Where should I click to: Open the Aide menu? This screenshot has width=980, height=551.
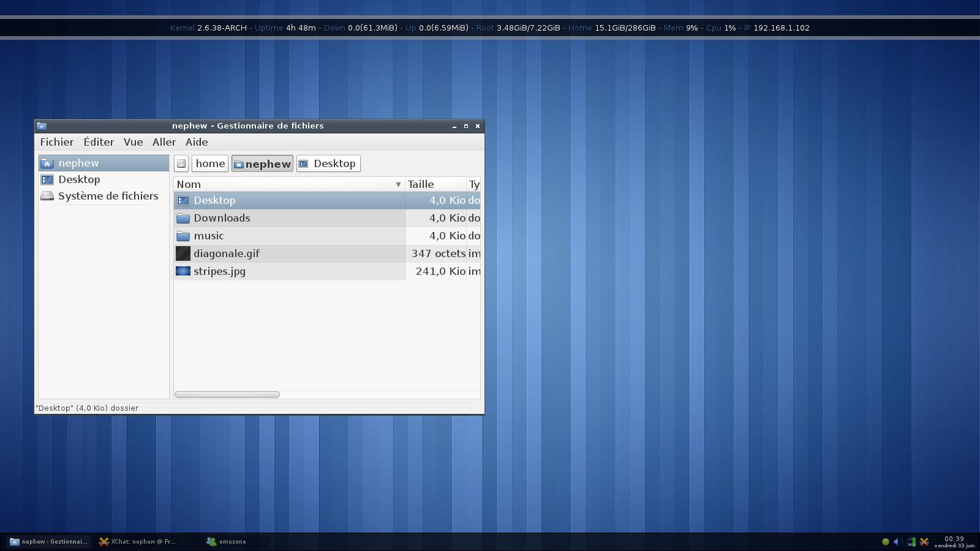coord(197,142)
